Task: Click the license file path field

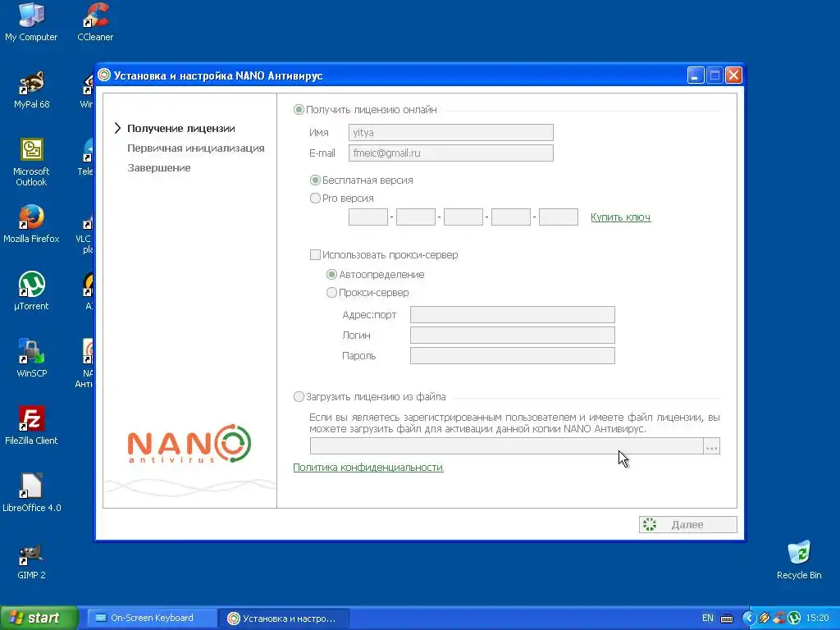Action: (x=506, y=445)
